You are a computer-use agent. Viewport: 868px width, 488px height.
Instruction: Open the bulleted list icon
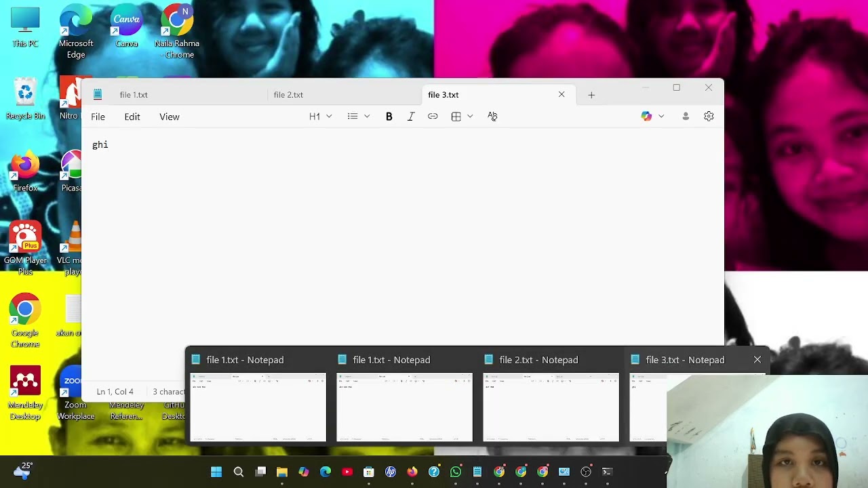[x=353, y=117]
